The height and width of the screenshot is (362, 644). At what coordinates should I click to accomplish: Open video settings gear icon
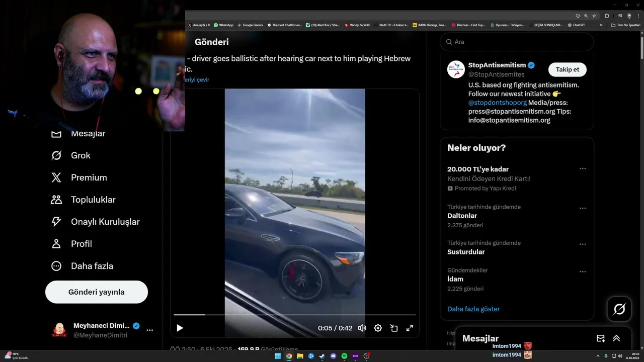pyautogui.click(x=378, y=328)
